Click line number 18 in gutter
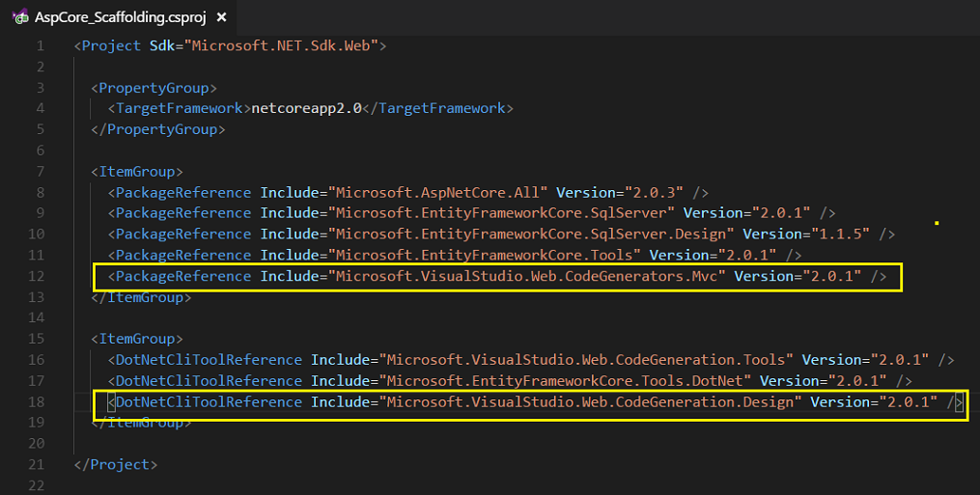The width and height of the screenshot is (980, 495). [x=37, y=401]
